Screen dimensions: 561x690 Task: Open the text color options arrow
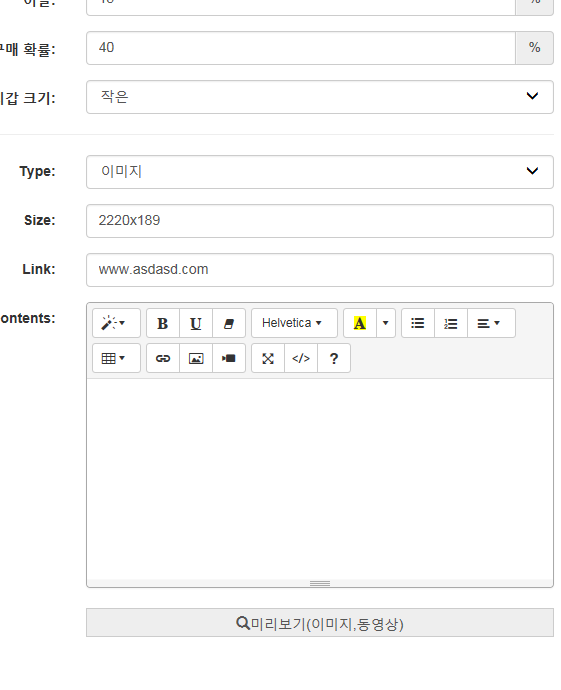pos(386,323)
